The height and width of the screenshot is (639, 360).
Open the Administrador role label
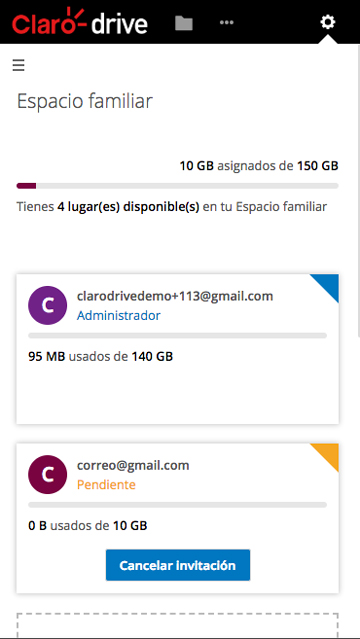coord(119,315)
